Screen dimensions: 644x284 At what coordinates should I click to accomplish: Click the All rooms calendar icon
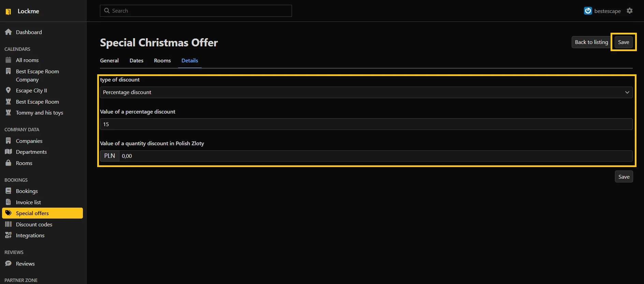click(9, 60)
